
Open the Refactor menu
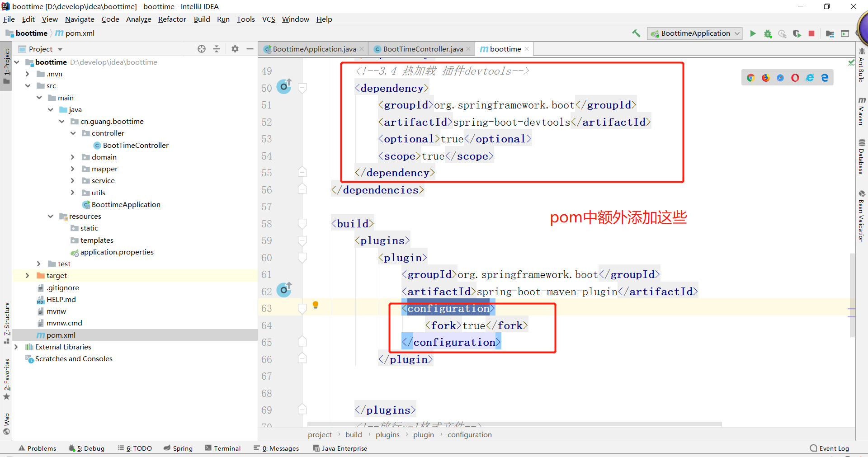[172, 19]
